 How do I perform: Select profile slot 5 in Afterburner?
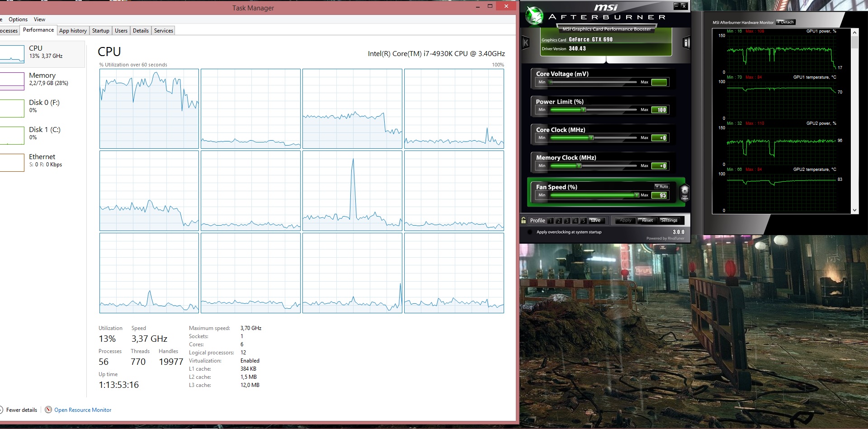(x=583, y=221)
